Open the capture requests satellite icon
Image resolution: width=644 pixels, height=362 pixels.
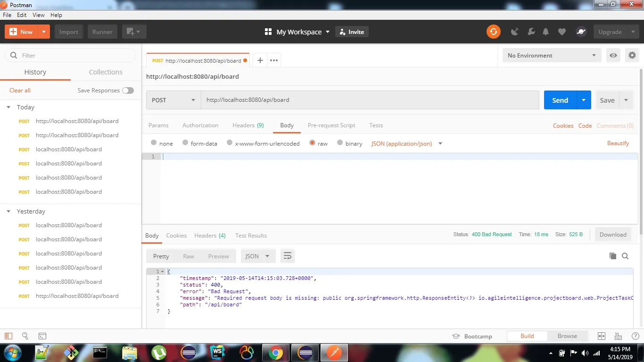515,32
